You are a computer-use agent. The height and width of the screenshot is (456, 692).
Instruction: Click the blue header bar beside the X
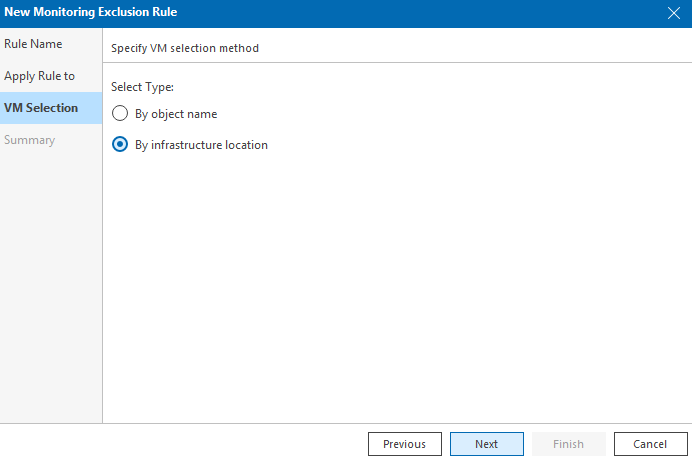tap(419, 13)
